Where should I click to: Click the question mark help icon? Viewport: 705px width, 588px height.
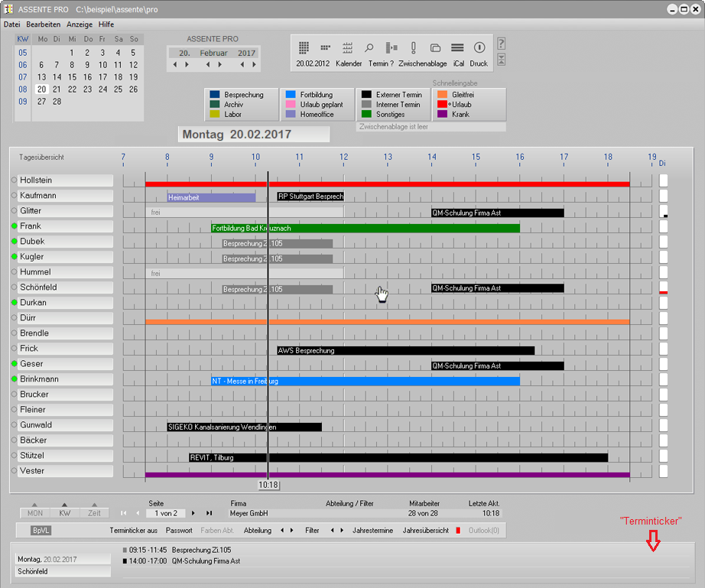[502, 44]
